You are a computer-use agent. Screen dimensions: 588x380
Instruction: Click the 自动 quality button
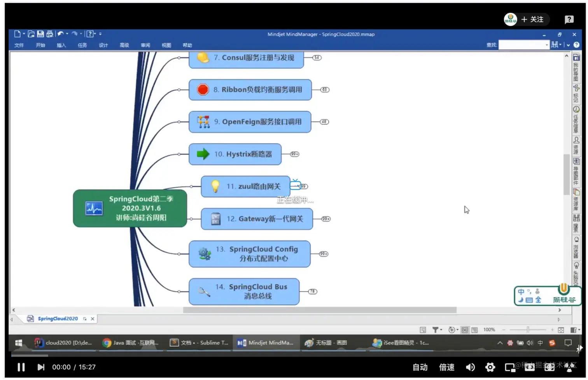pos(420,367)
